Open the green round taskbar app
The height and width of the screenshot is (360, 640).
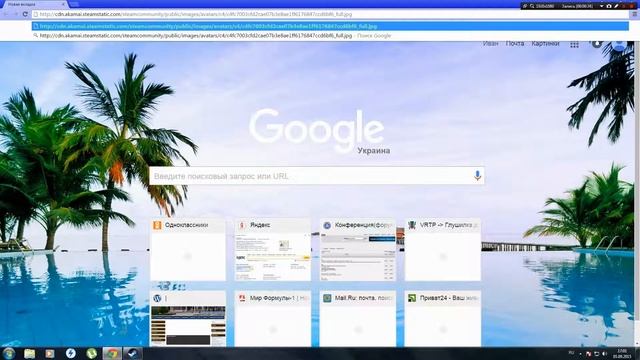(91, 353)
